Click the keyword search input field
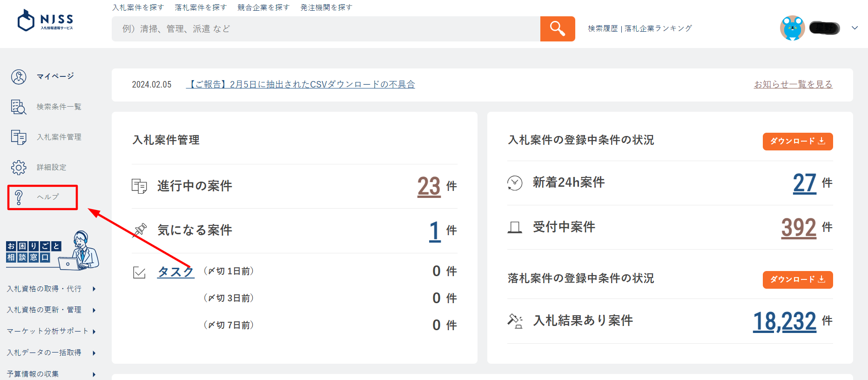Screen dimensions: 868x380 pos(326,29)
